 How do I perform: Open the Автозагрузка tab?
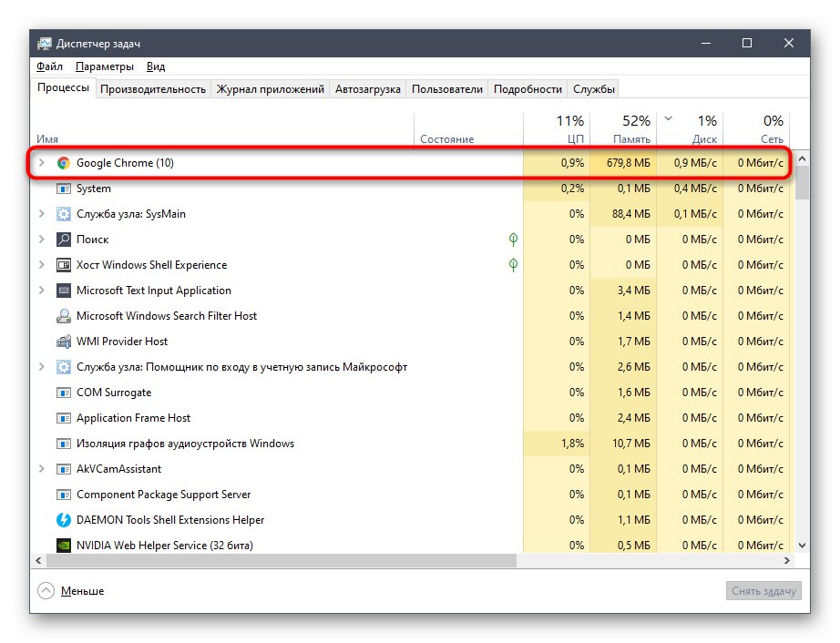tap(368, 89)
